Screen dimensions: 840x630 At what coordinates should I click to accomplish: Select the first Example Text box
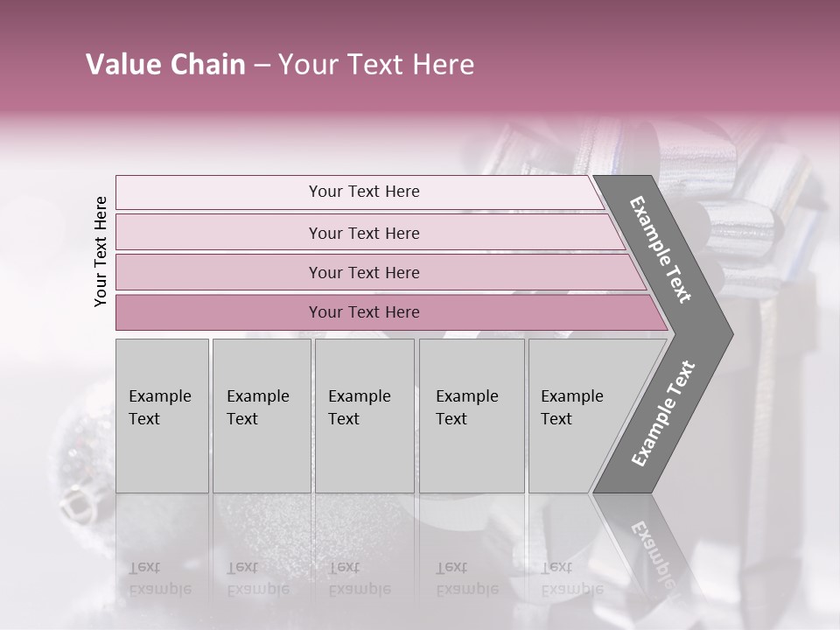(162, 416)
